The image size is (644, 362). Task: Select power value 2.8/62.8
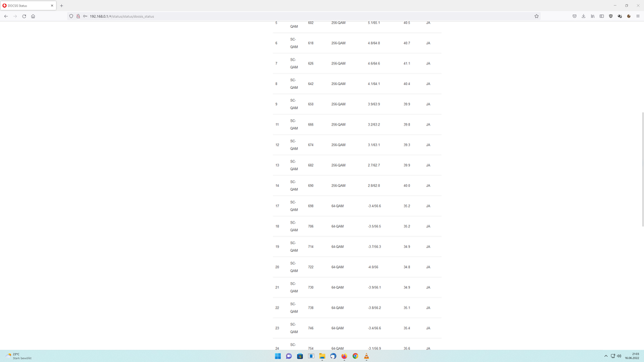pos(374,186)
